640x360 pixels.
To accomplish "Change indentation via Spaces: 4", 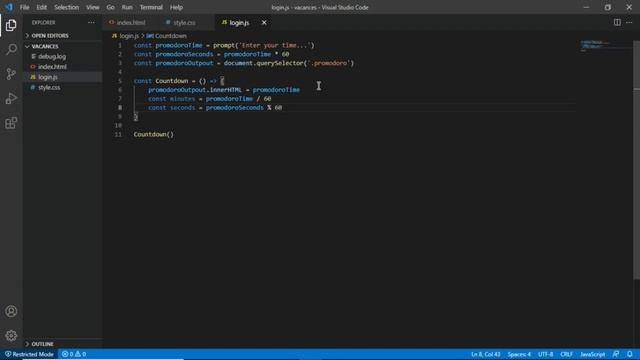I will tap(519, 354).
